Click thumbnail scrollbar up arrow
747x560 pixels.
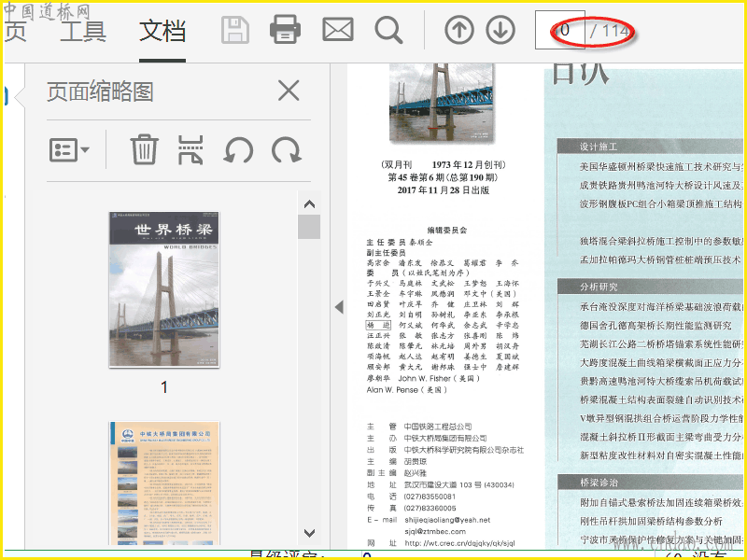[x=309, y=204]
